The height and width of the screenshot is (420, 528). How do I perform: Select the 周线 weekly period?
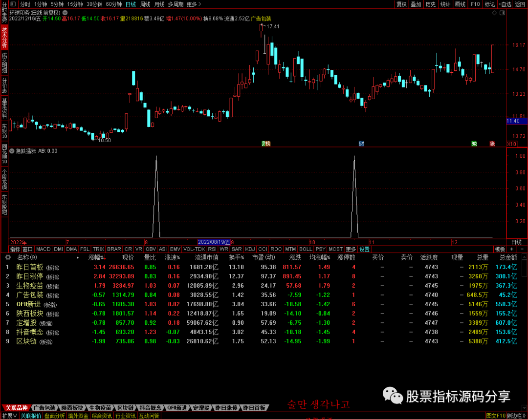145,4
